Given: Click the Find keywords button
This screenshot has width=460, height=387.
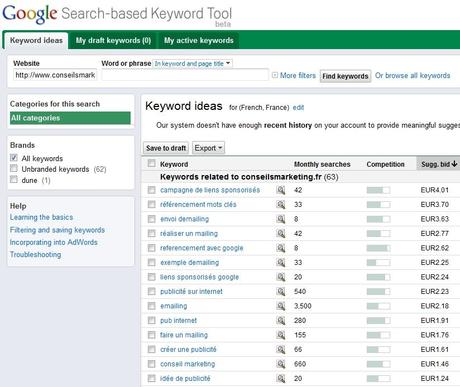Looking at the screenshot, I should pos(345,76).
